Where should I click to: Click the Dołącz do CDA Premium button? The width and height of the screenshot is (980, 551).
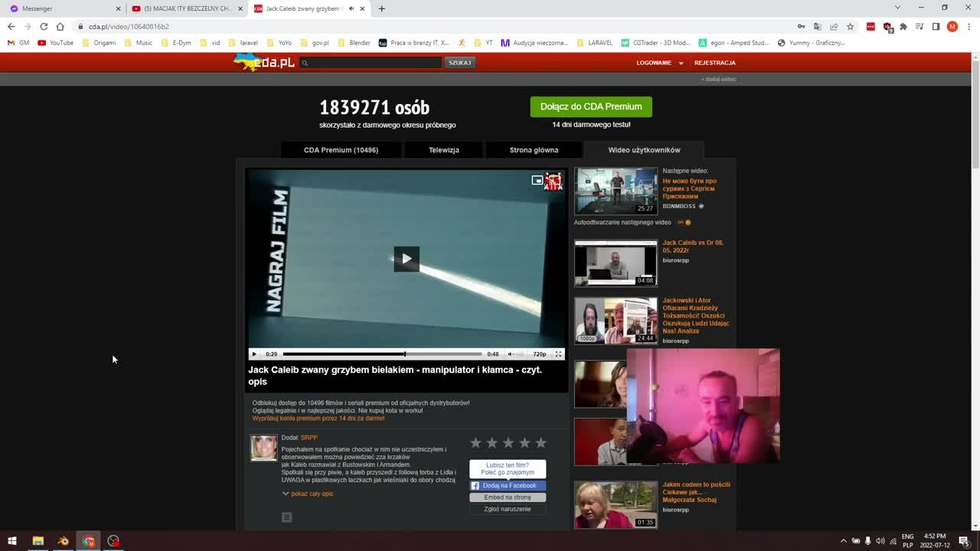pos(591,106)
